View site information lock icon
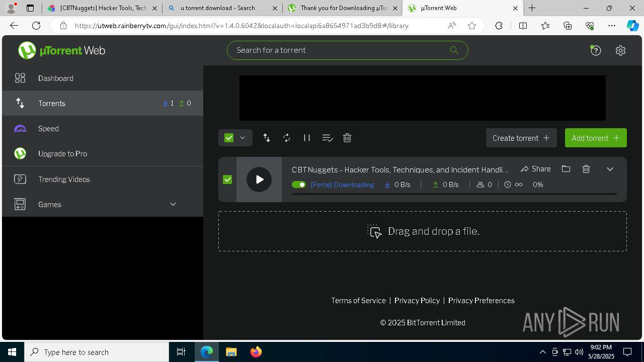 (63, 26)
